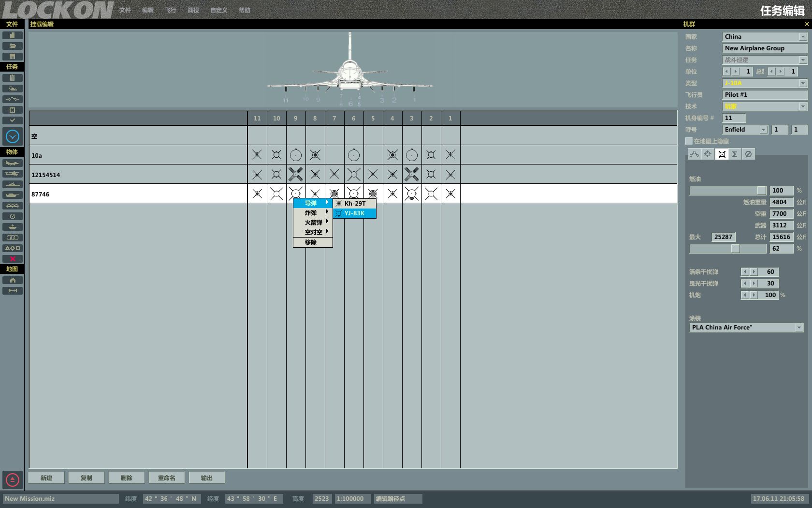This screenshot has height=508, width=812.
Task: Click the Export payload button
Action: (x=207, y=478)
